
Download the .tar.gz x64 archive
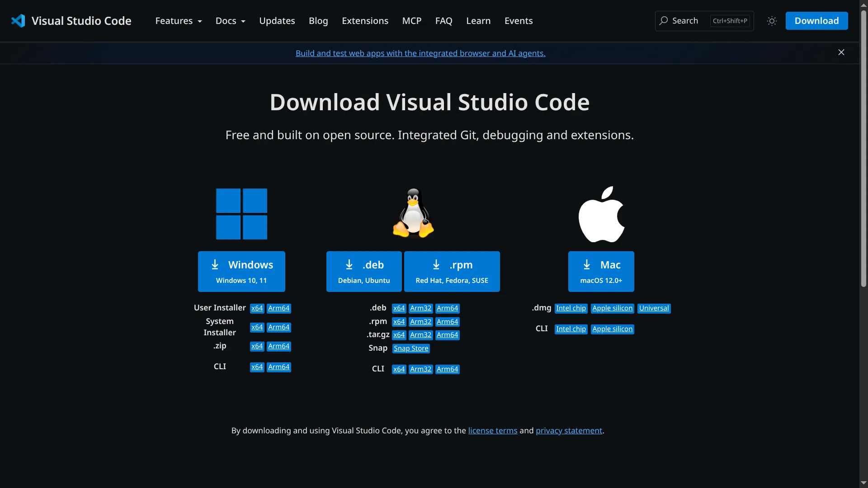point(399,335)
